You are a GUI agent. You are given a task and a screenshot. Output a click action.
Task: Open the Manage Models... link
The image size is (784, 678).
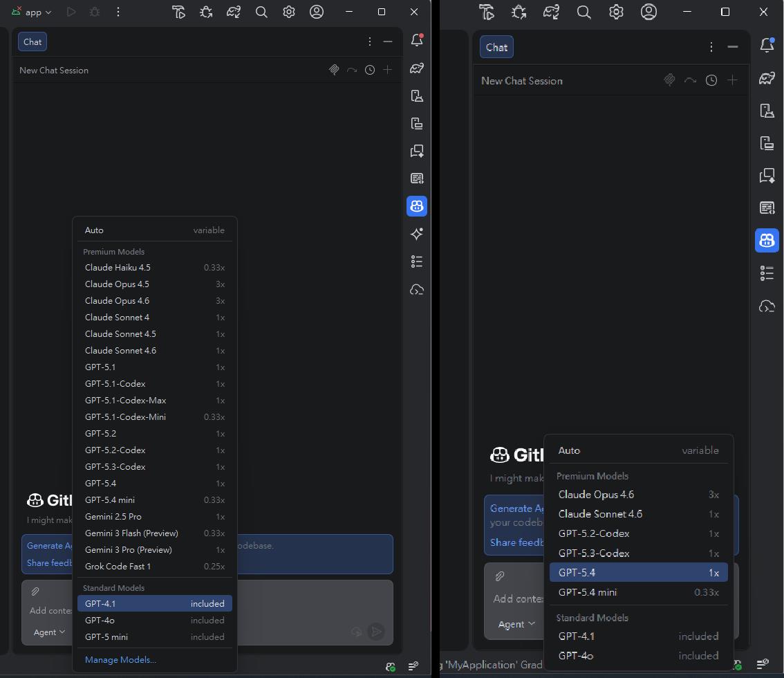(x=120, y=659)
